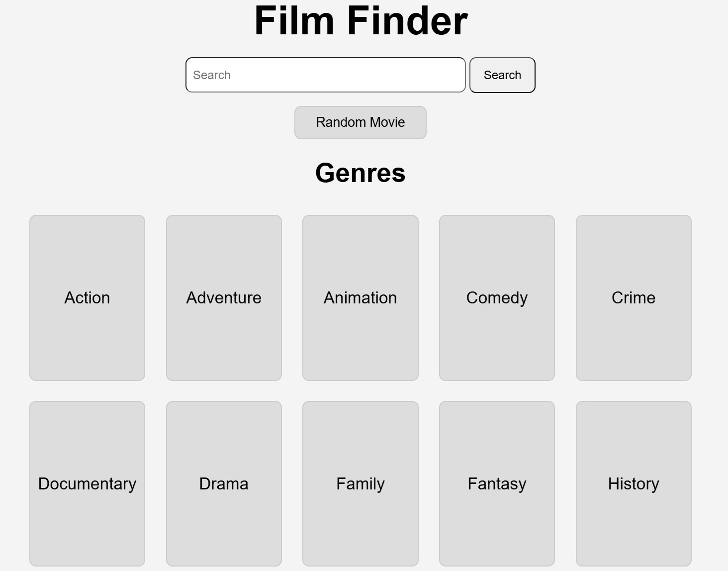
Task: Click the Genres heading
Action: (x=361, y=173)
